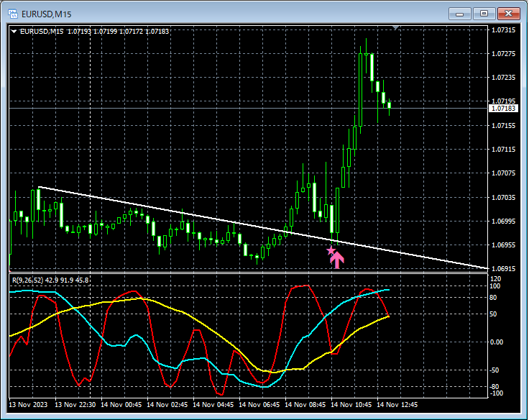Select the white descending trendline
Screen dimensions: 529x420
coord(263,227)
